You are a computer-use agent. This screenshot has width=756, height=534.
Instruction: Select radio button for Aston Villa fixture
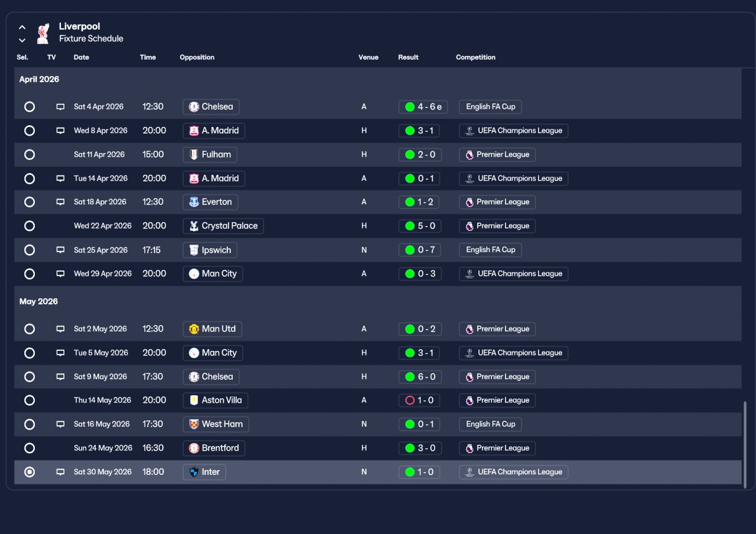30,400
